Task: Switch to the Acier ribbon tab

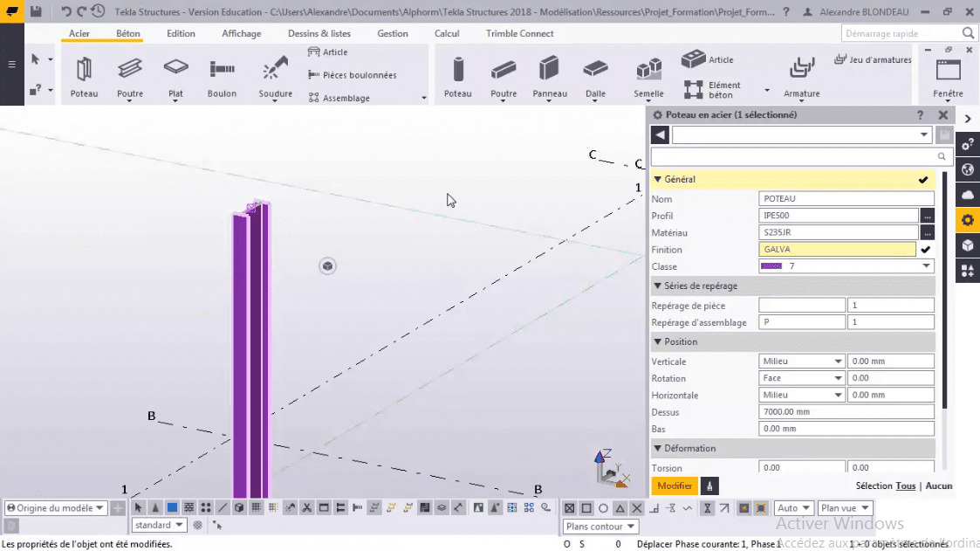Action: point(79,34)
